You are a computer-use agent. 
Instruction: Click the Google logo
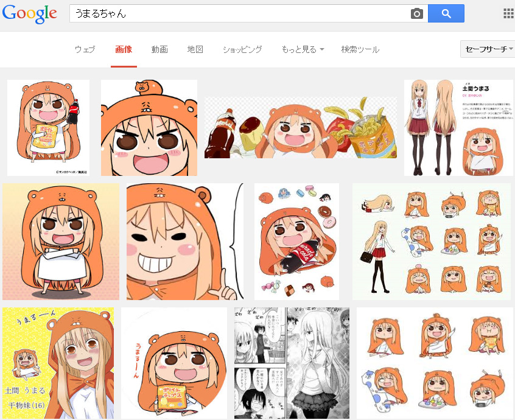click(x=30, y=14)
